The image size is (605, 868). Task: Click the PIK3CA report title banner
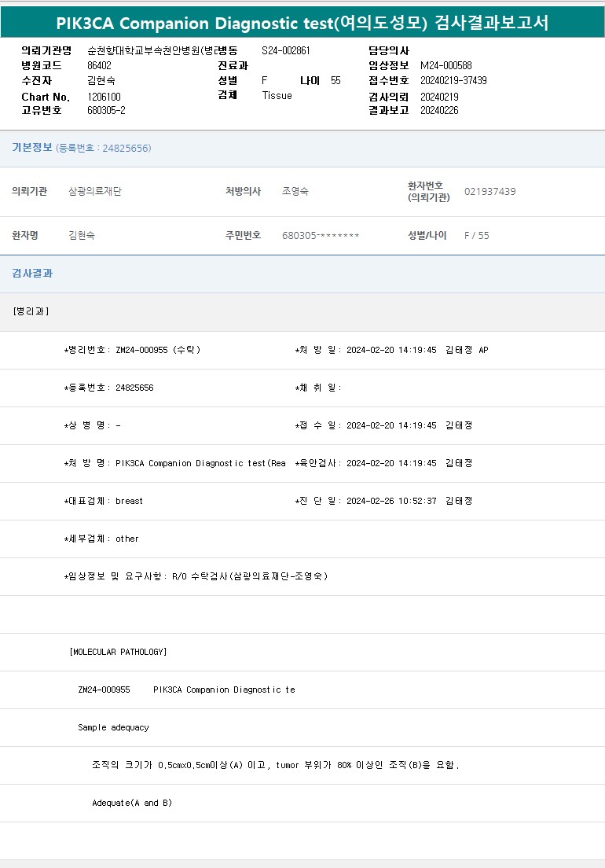point(302,23)
